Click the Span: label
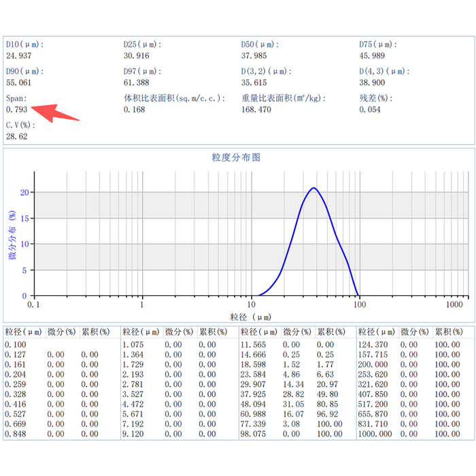The height and width of the screenshot is (476, 476). (16, 99)
